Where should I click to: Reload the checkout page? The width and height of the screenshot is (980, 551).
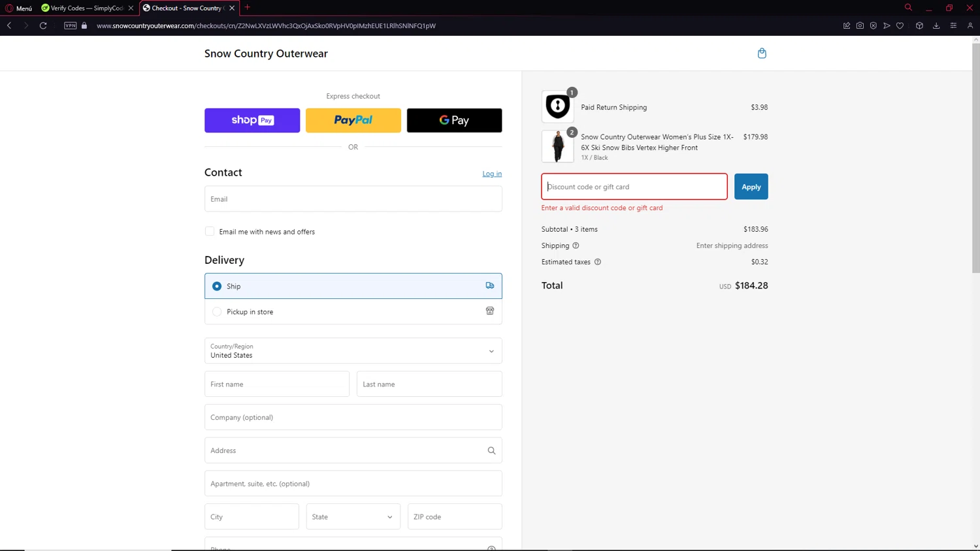click(x=43, y=25)
